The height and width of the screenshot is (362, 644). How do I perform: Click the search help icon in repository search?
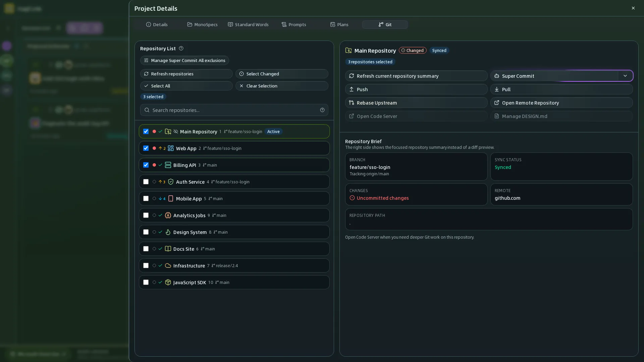point(322,110)
